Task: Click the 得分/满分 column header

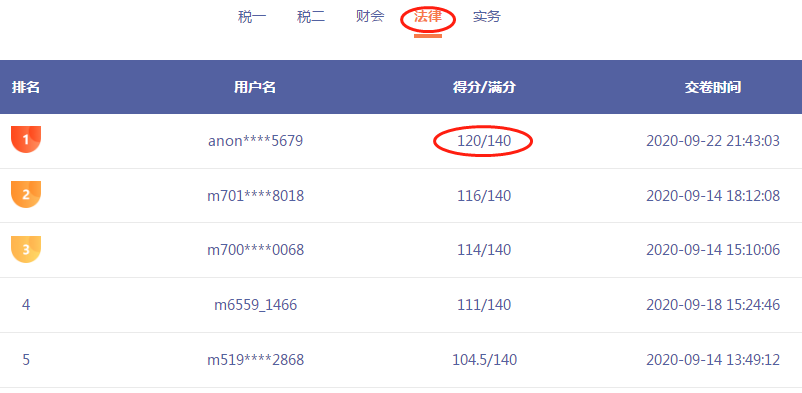Action: pyautogui.click(x=484, y=88)
